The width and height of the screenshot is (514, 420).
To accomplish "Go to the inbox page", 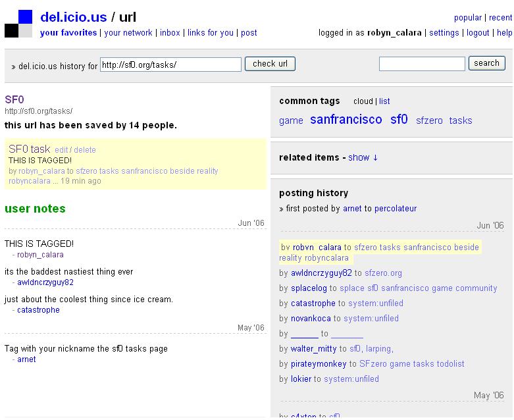I will pos(170,32).
